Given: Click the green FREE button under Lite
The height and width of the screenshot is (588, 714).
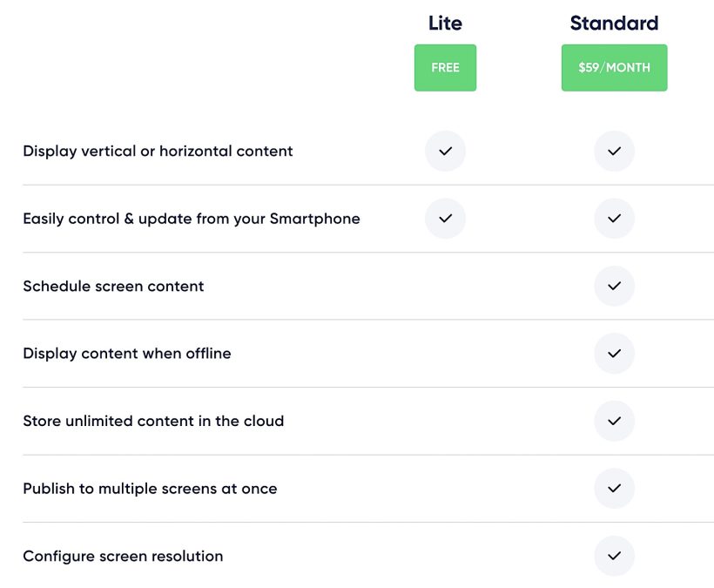Looking at the screenshot, I should click(445, 68).
